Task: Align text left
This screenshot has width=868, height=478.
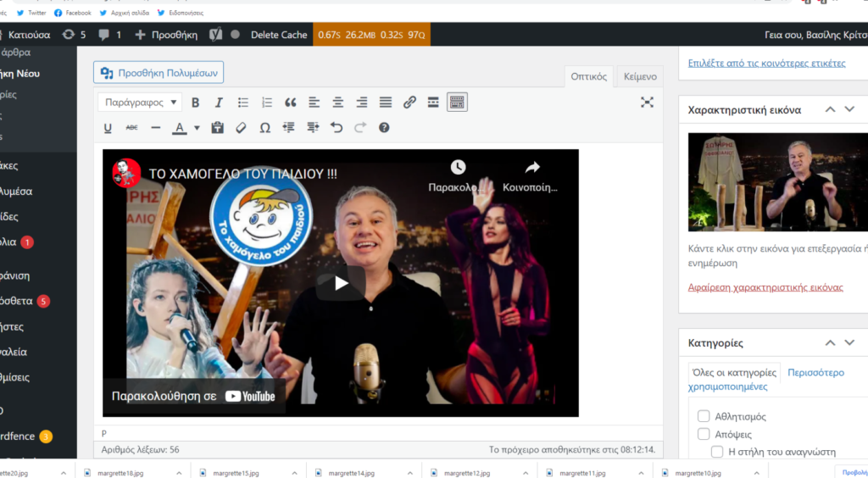Action: (x=314, y=103)
